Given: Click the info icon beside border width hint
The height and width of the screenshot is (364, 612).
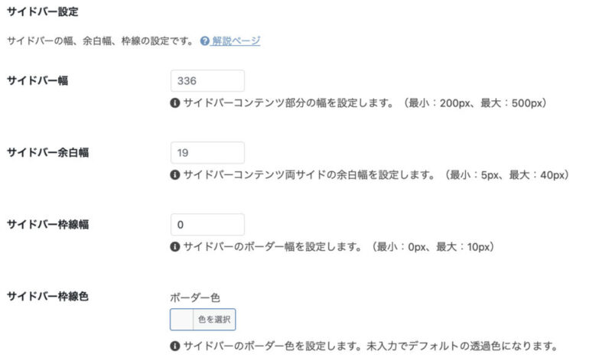Looking at the screenshot, I should (175, 246).
